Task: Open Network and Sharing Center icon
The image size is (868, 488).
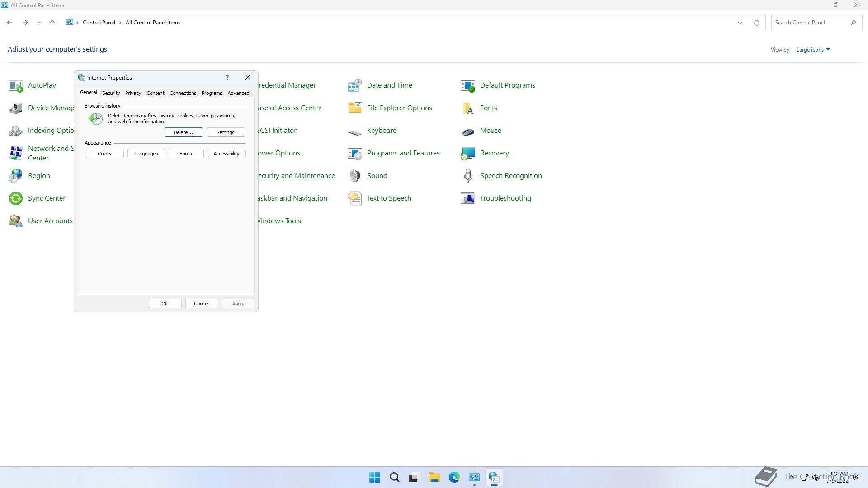Action: click(16, 153)
